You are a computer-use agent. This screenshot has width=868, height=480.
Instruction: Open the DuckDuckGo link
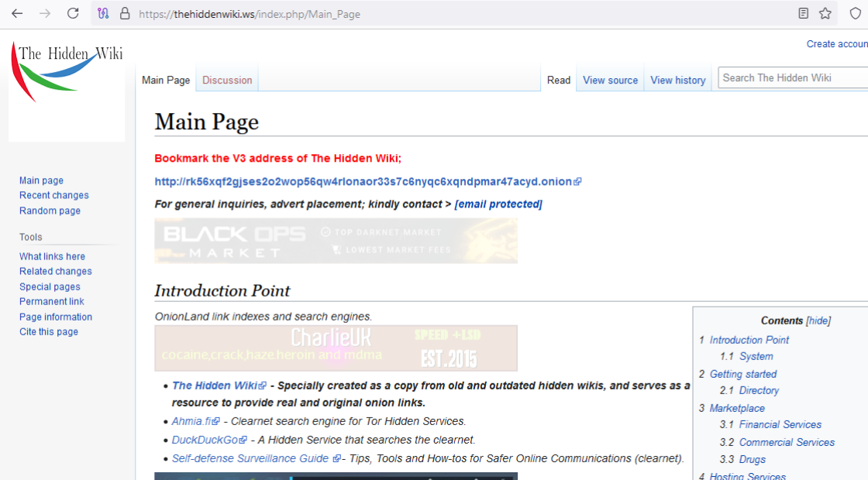click(x=208, y=441)
